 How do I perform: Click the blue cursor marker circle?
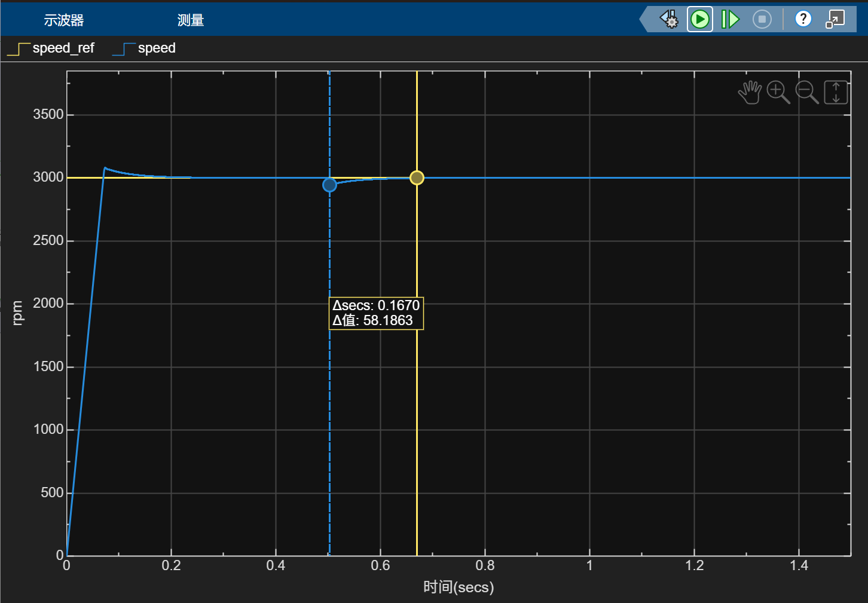[329, 185]
